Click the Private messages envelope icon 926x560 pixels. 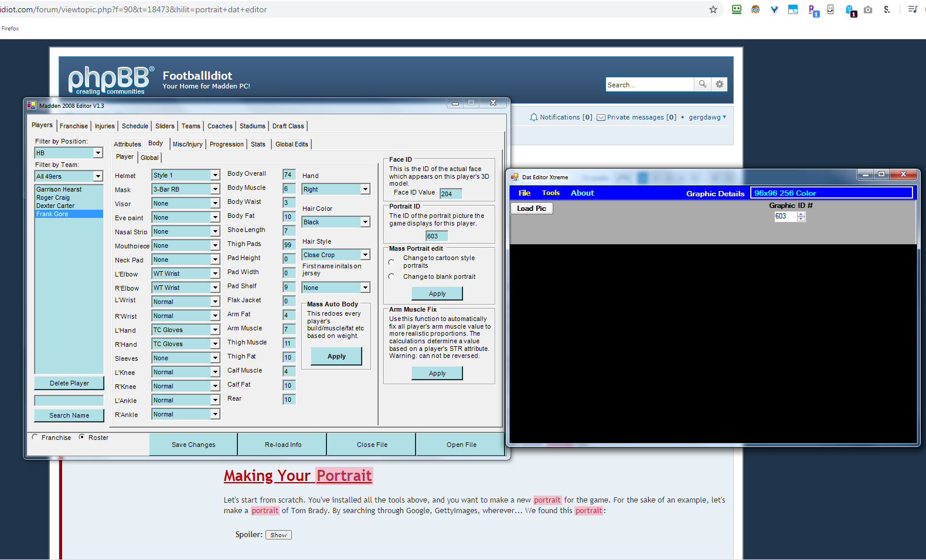(601, 118)
